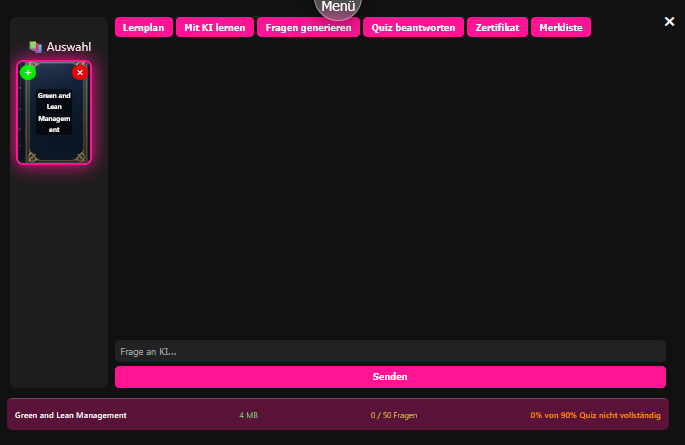685x445 pixels.
Task: Click the 0 / 50 Fragen counter
Action: pos(392,415)
